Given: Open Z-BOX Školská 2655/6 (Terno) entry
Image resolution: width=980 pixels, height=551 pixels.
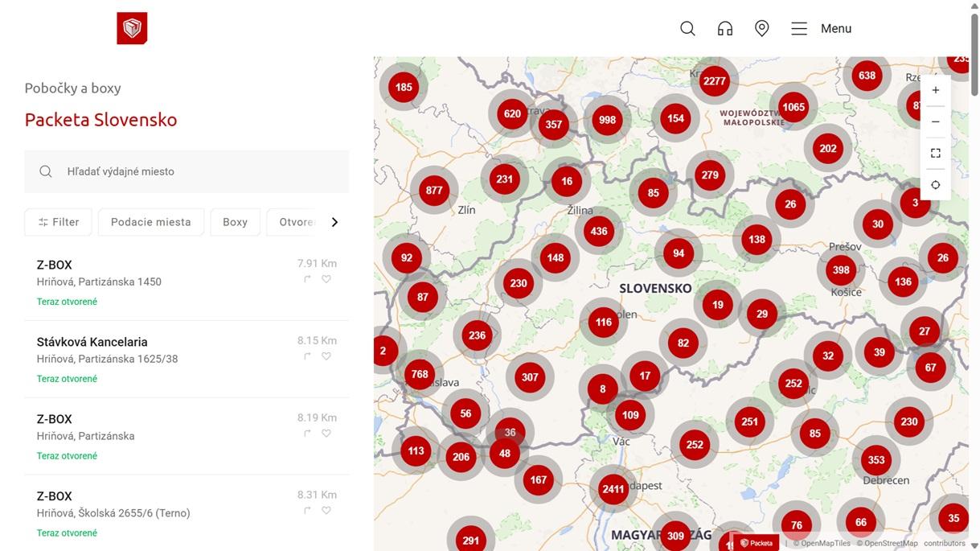Looking at the screenshot, I should 187,513.
